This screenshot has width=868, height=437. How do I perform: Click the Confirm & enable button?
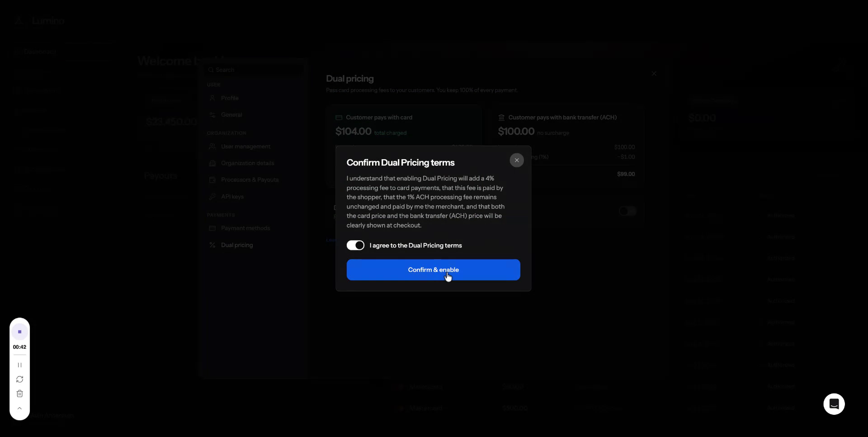tap(433, 270)
